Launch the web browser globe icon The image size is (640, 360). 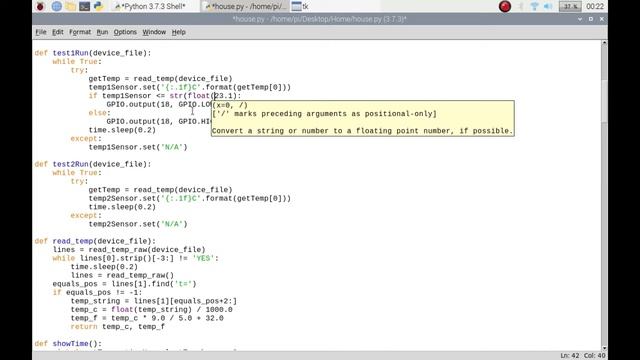click(x=57, y=6)
